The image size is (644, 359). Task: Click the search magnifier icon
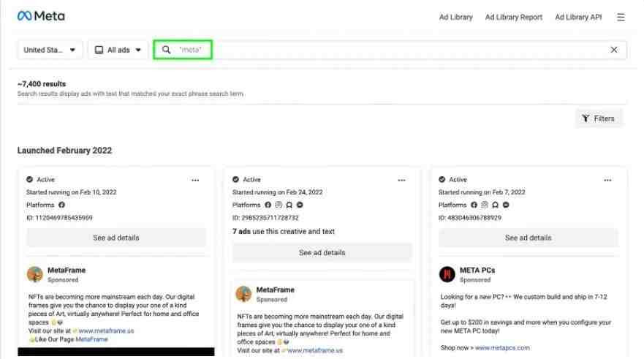[x=166, y=50]
